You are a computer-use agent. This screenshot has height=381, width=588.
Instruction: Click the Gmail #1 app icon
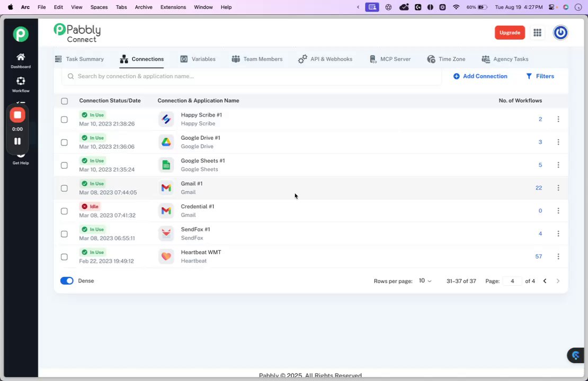coord(166,188)
